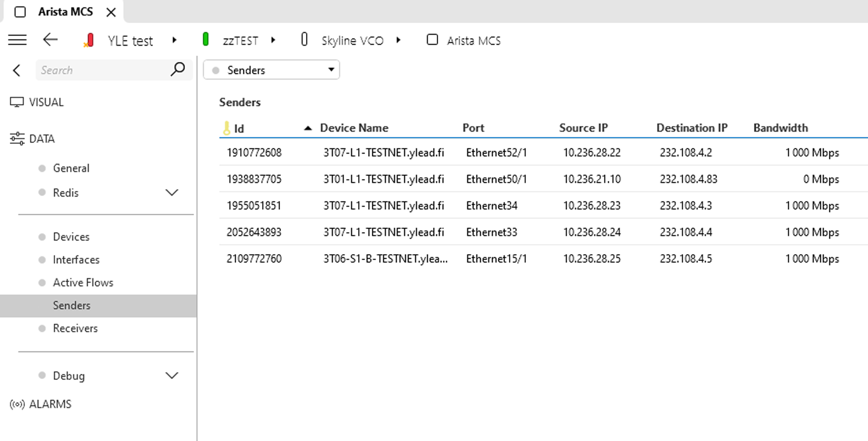The height and width of the screenshot is (441, 868).
Task: Open the Devices page
Action: [71, 236]
